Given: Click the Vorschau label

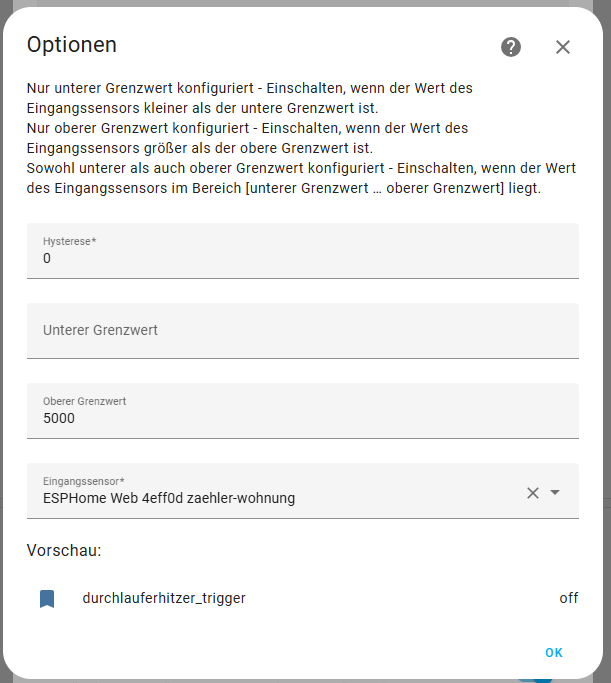Looking at the screenshot, I should 65,550.
